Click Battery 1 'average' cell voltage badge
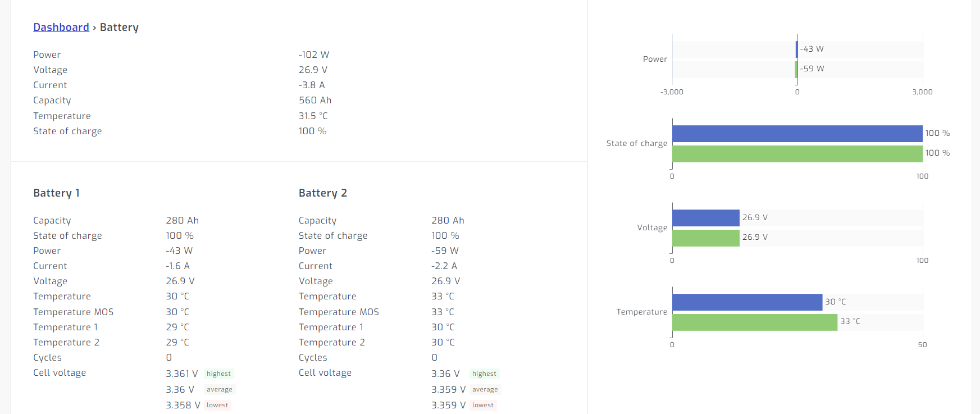 tap(219, 390)
